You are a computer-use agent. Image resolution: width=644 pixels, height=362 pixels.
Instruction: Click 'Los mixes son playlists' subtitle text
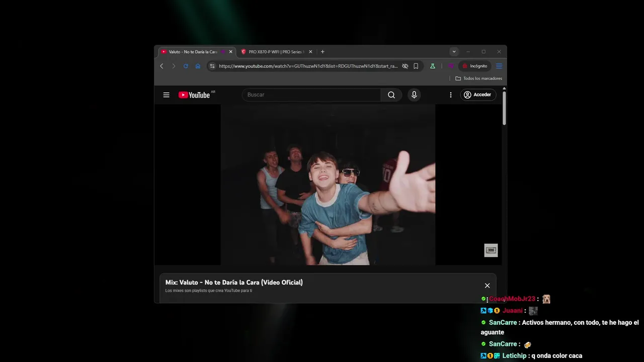(209, 291)
